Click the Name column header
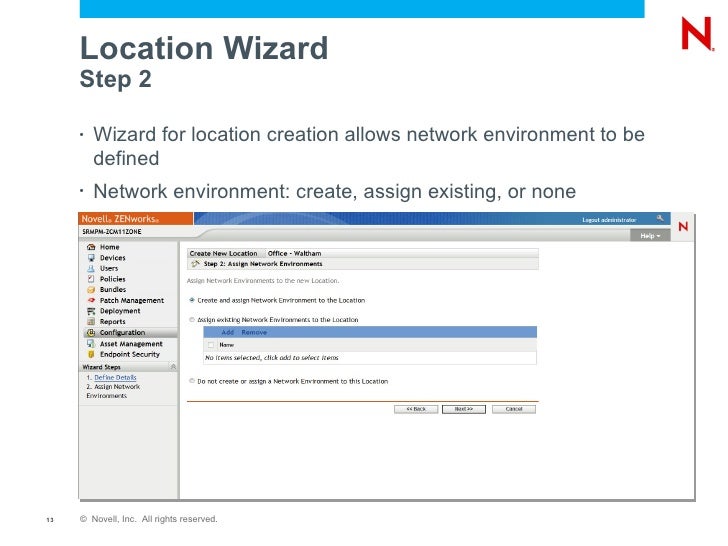Image resolution: width=728 pixels, height=546 pixels. pyautogui.click(x=227, y=345)
